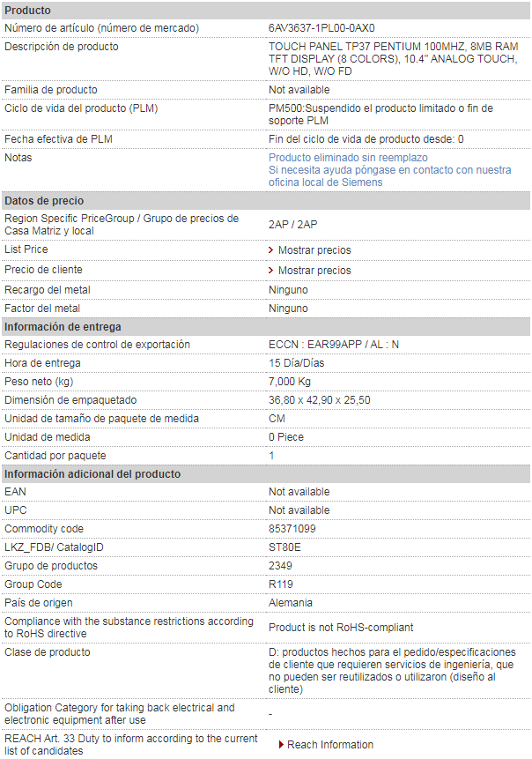Image resolution: width=532 pixels, height=759 pixels.
Task: Click the ECCN export control value
Action: [x=334, y=345]
